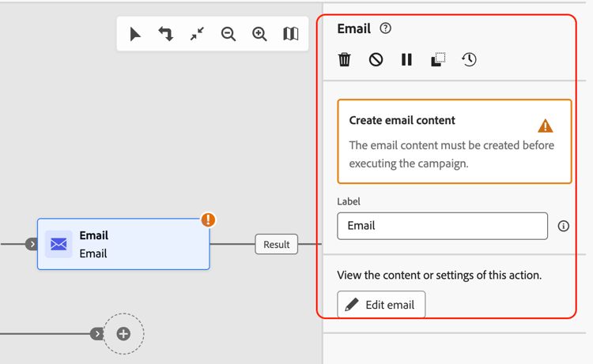Toggle the canvas minimap icon
The height and width of the screenshot is (364, 593).
[x=290, y=34]
